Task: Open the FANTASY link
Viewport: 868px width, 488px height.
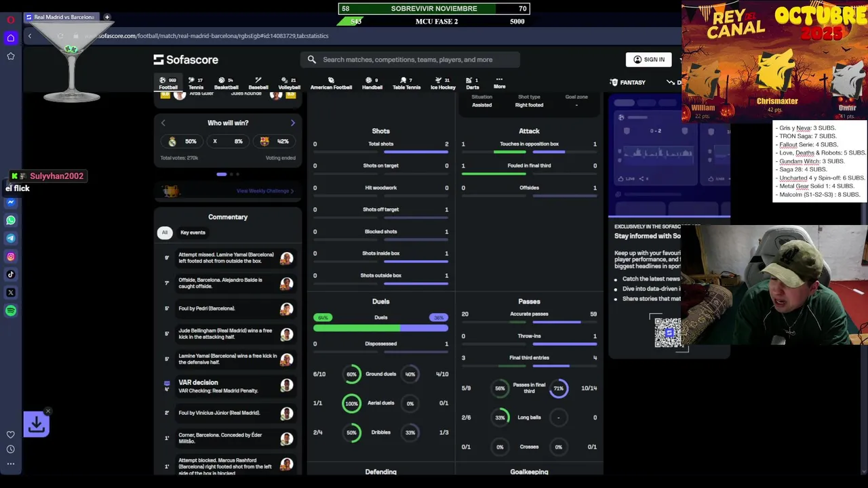Action: [628, 83]
